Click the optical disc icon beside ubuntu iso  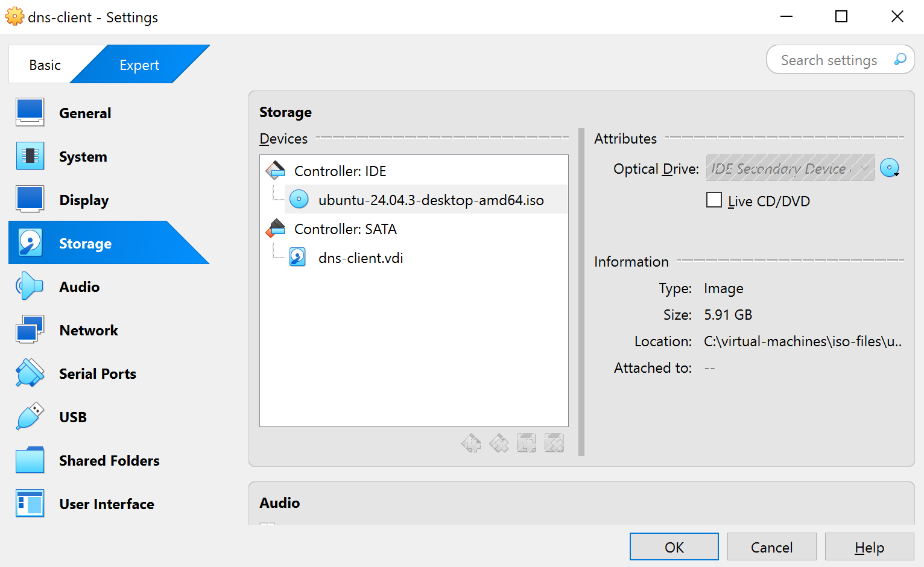(299, 199)
